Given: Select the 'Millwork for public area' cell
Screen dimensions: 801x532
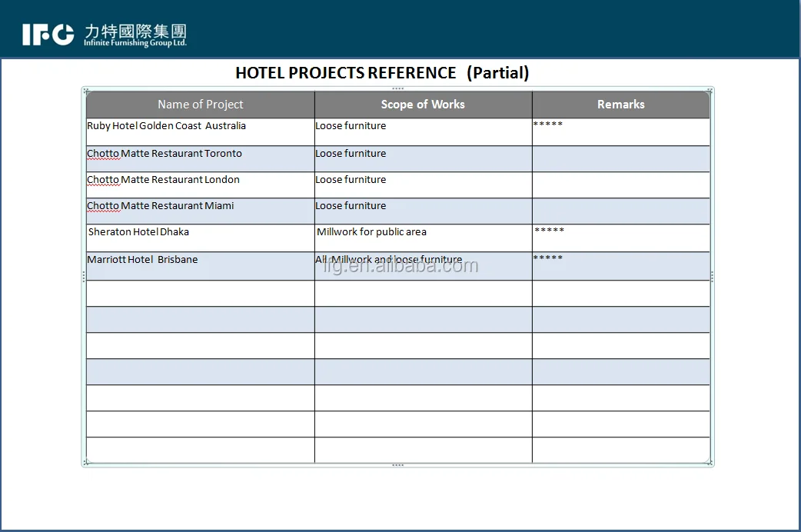Looking at the screenshot, I should click(x=371, y=232).
